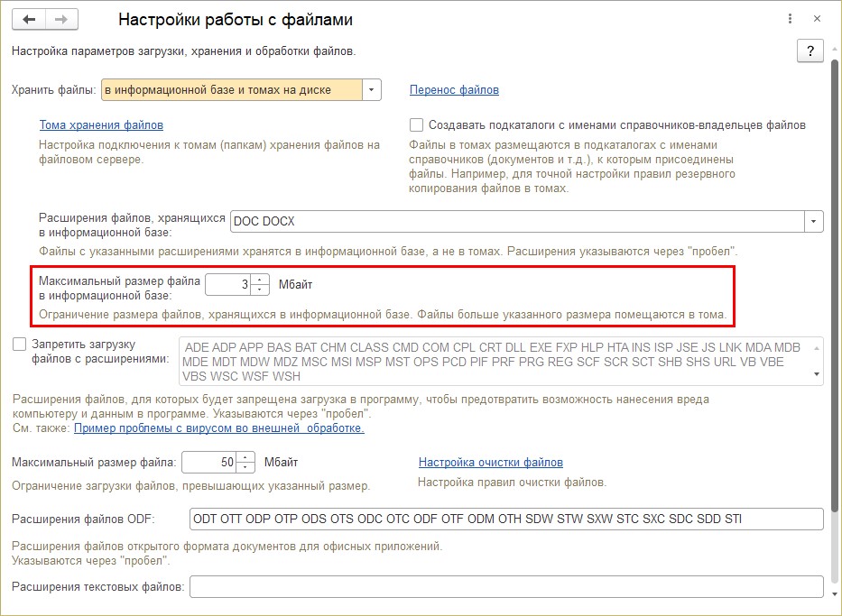Open the three-dot more options menu
Viewport: 842px width, 616px height.
tap(791, 19)
